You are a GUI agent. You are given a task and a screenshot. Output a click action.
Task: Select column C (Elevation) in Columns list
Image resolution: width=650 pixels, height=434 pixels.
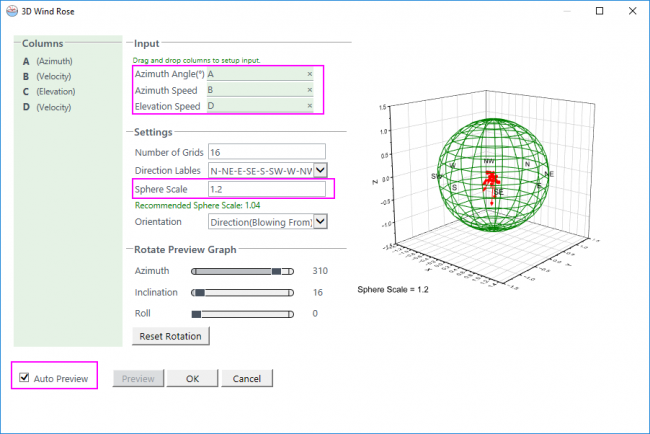coord(49,92)
